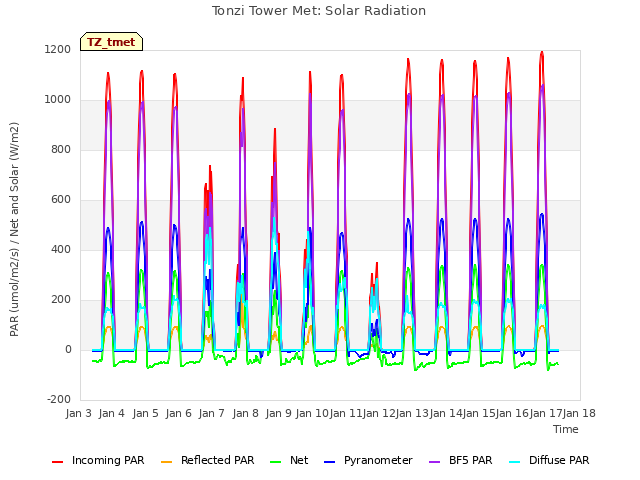
Task: Click the blue Pyranometer legend swatch
Action: click(329, 462)
